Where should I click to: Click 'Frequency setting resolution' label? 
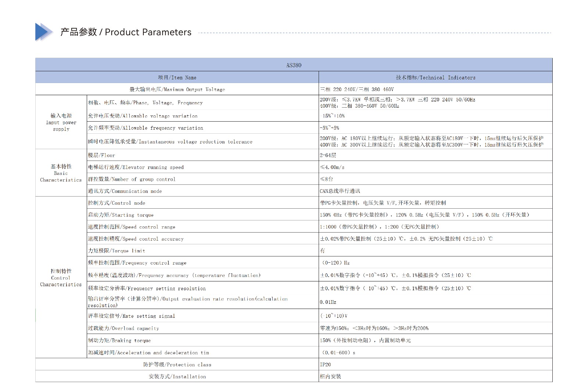pos(147,288)
